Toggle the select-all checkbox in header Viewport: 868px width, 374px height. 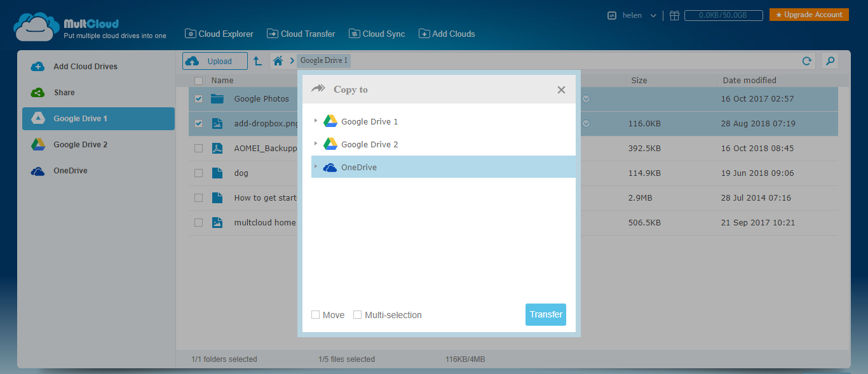click(x=198, y=81)
